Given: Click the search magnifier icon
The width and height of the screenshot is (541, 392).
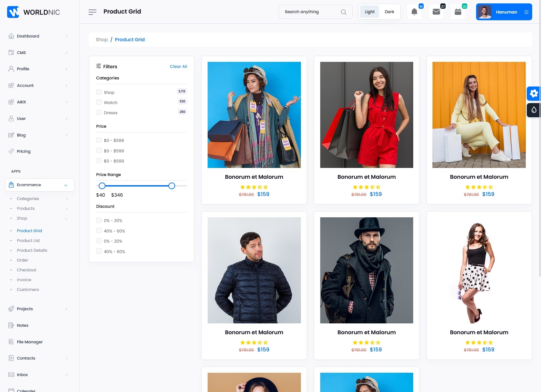Looking at the screenshot, I should 344,12.
